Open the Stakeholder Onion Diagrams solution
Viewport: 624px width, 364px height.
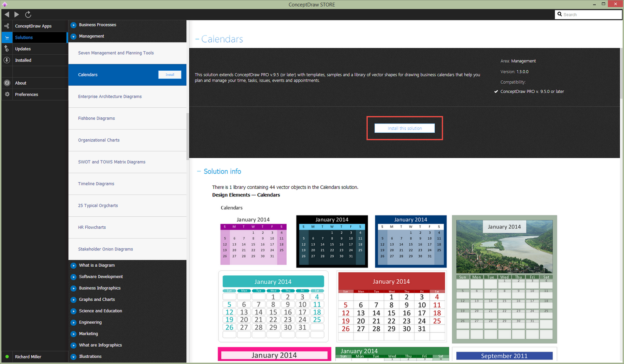127,249
